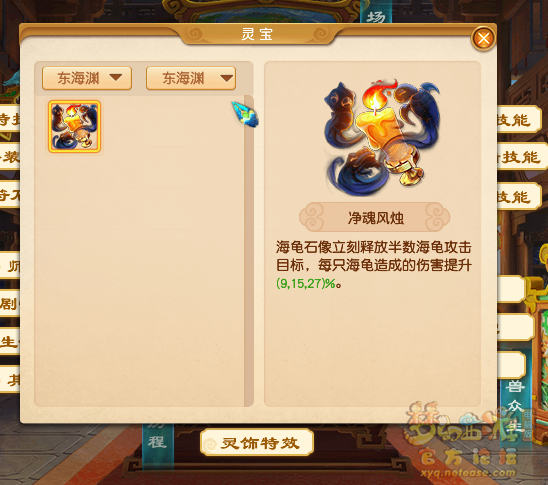
Task: Select the 净魂风烛 candle thumbnail in list
Action: [x=74, y=126]
